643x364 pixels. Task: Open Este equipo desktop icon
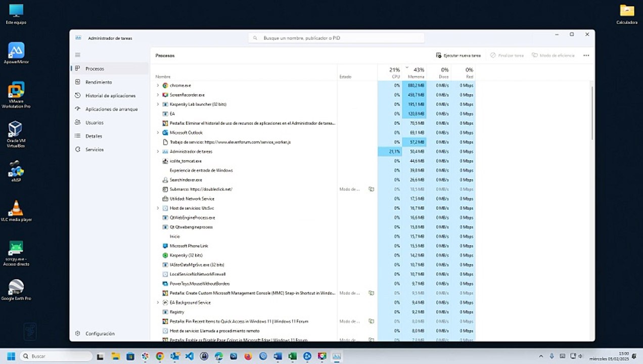(16, 14)
